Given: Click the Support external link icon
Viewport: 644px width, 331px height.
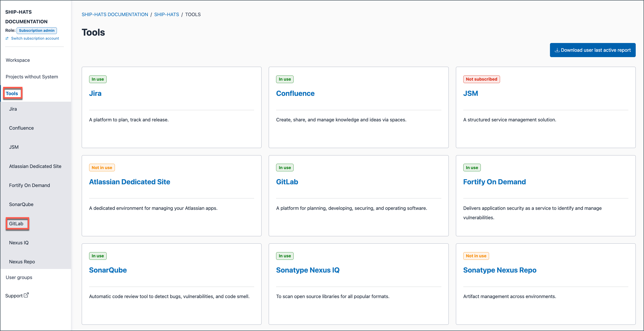Looking at the screenshot, I should pos(26,295).
